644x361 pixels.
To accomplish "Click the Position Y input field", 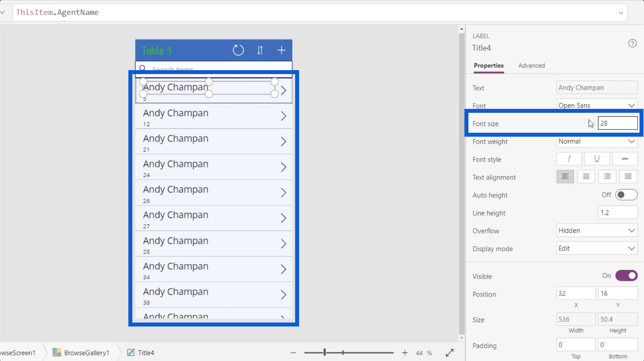I will tap(618, 293).
